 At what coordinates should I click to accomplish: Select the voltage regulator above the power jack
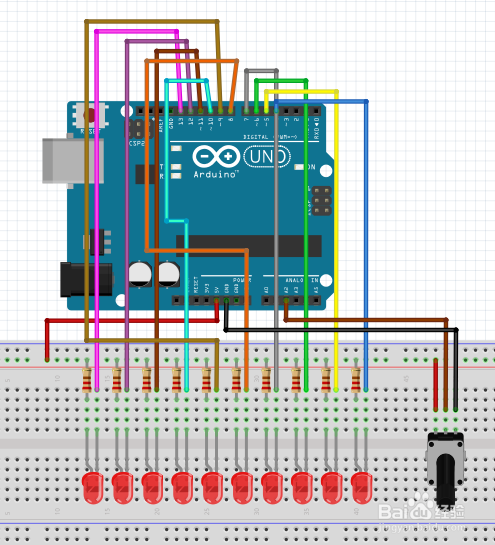pyautogui.click(x=98, y=242)
